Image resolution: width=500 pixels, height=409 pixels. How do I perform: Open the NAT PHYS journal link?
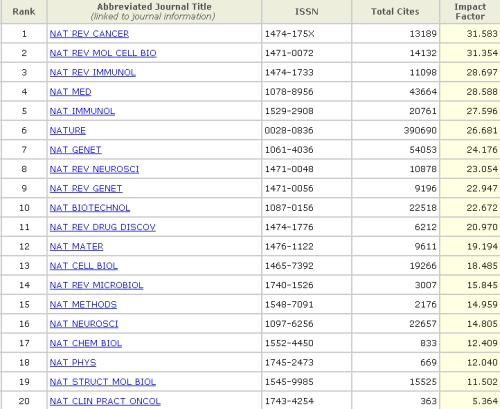(x=73, y=363)
